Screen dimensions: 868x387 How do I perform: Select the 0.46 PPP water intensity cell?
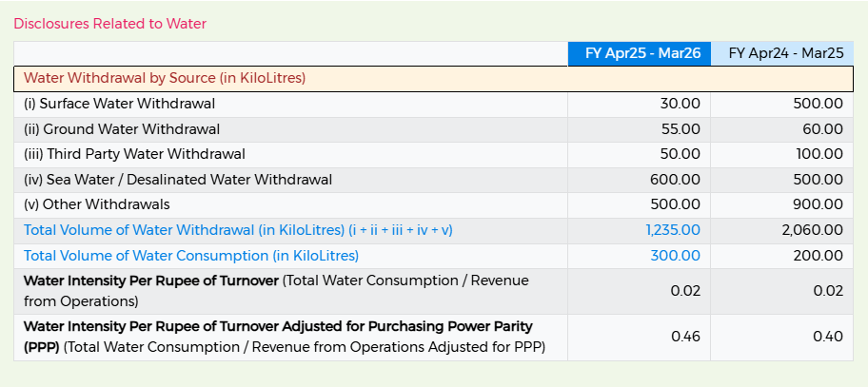point(639,338)
